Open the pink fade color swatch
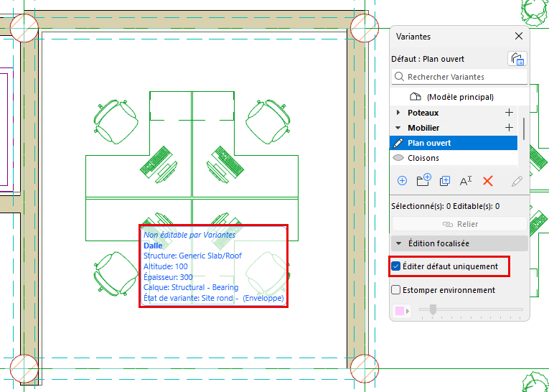 tap(401, 311)
